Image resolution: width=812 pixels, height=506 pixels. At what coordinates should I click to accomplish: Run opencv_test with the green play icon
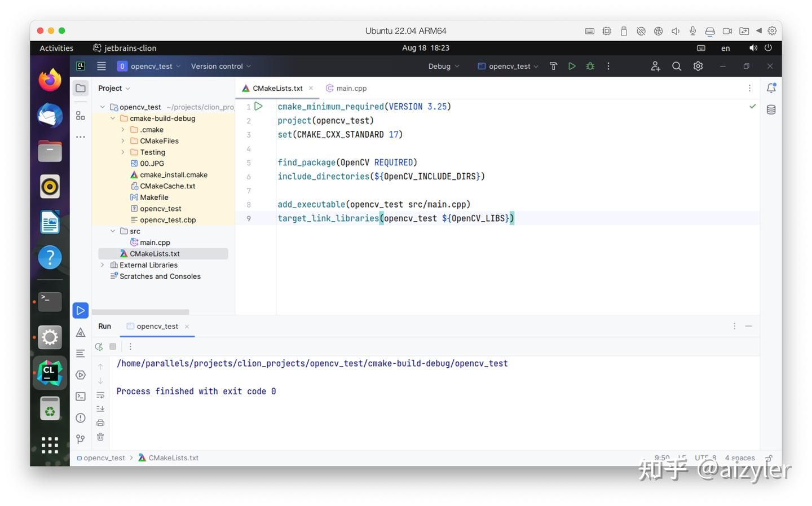[x=572, y=66]
